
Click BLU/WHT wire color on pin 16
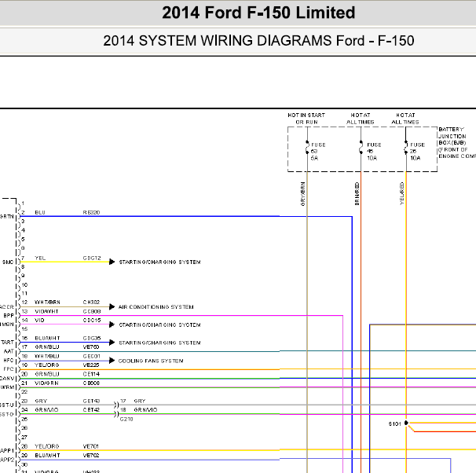[x=47, y=338]
